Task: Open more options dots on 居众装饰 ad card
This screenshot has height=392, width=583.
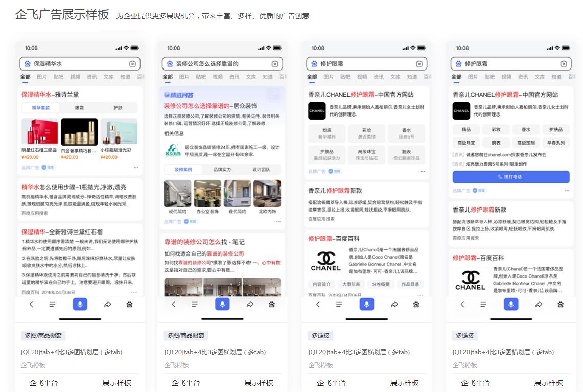Action: (x=278, y=222)
